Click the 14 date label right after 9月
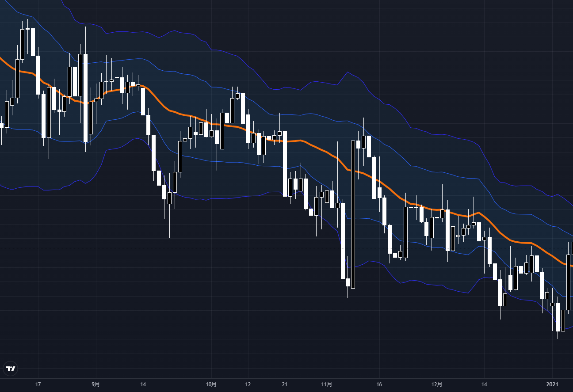The width and height of the screenshot is (573, 392). 142,384
